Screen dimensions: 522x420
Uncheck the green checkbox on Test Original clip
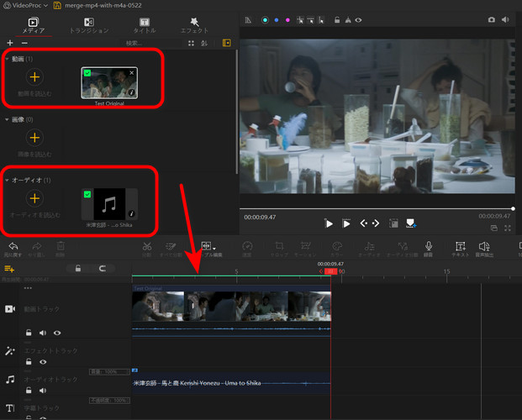coord(87,73)
